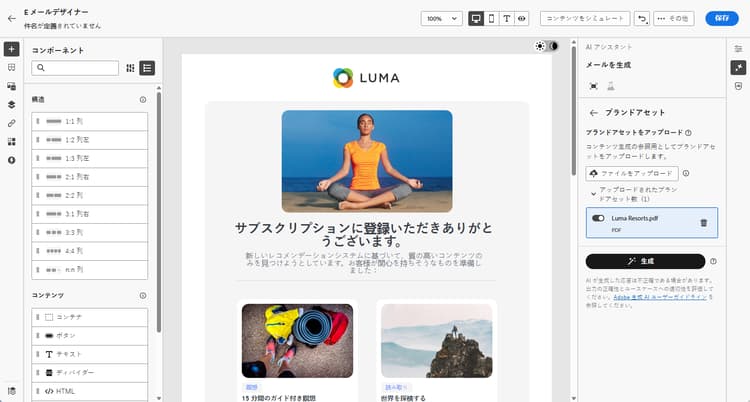The width and height of the screenshot is (750, 402).
Task: Open the data icon at bottom of left rail
Action: 11,391
